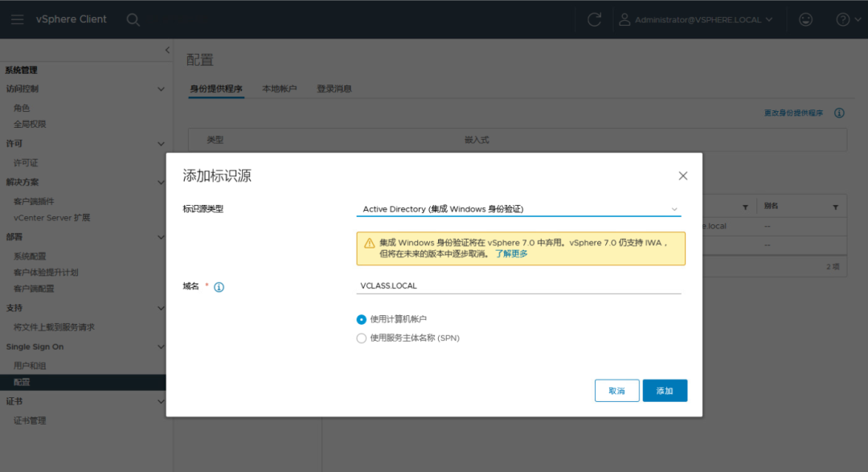The image size is (868, 472).
Task: Collapse the 解决方案 section
Action: coord(161,183)
